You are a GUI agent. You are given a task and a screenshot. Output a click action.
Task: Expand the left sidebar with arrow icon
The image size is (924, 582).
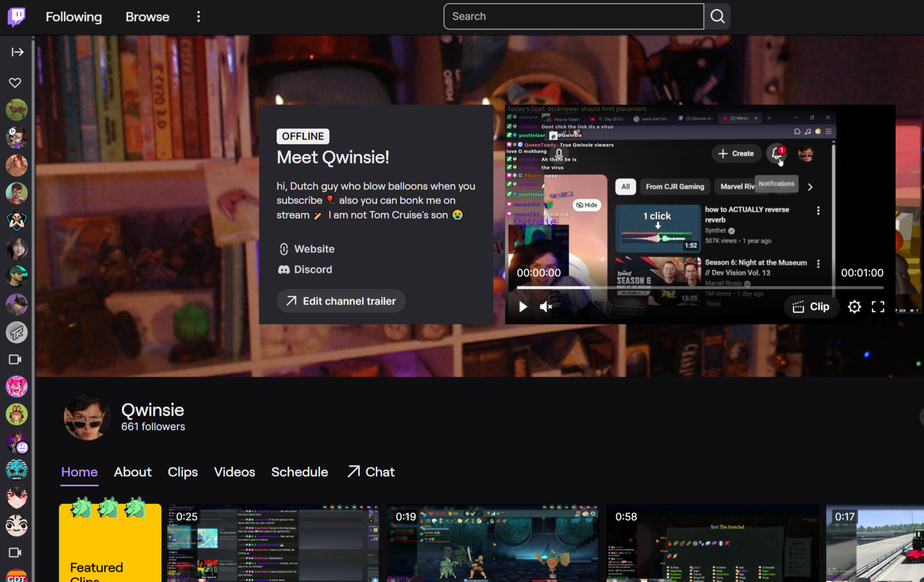18,52
